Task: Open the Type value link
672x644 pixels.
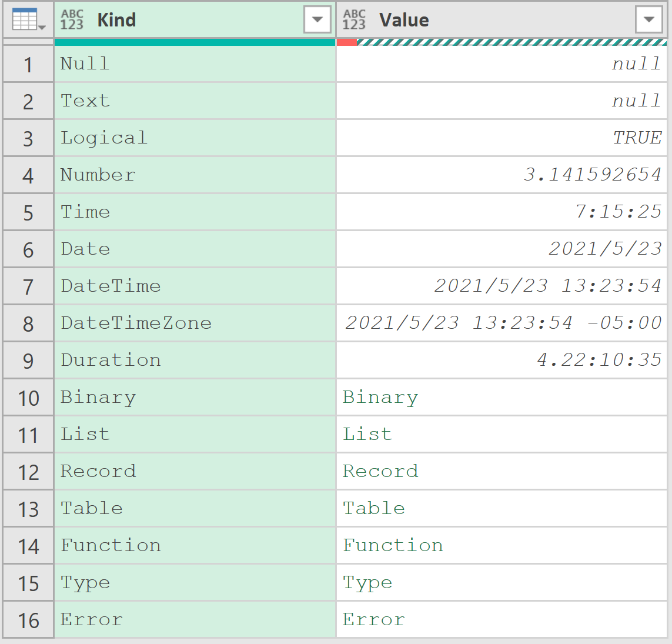Action: [x=367, y=583]
